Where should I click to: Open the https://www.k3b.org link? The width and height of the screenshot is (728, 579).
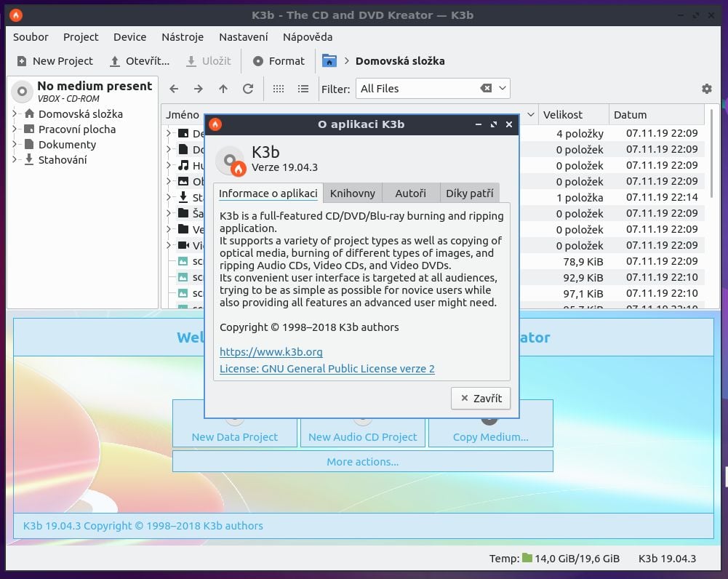(x=271, y=352)
